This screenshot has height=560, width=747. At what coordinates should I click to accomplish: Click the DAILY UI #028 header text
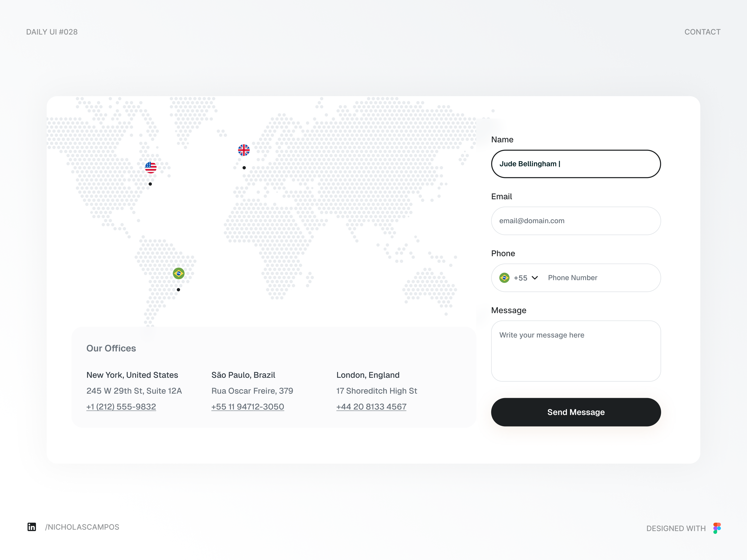tap(52, 32)
